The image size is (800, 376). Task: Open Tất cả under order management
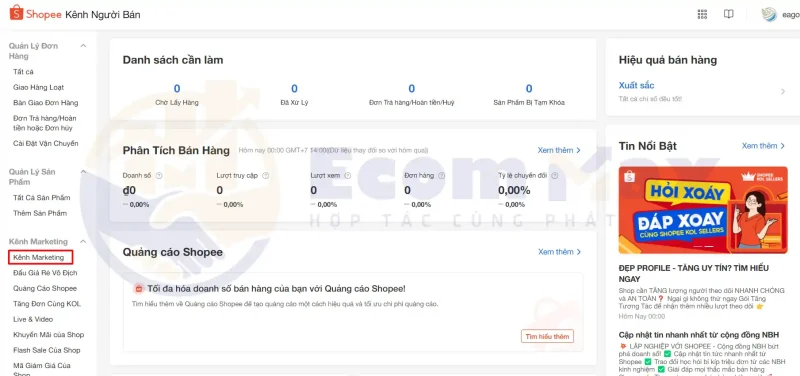click(x=23, y=72)
